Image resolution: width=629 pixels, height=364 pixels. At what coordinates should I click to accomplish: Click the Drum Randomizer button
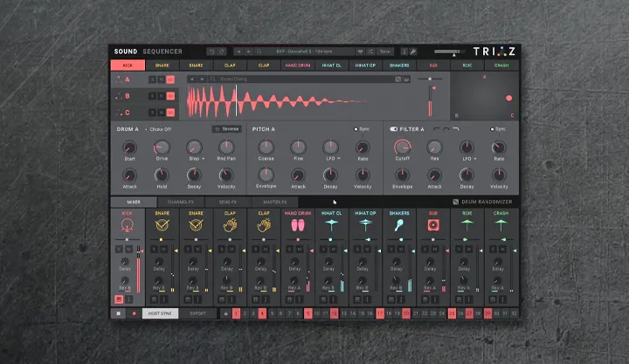pos(483,202)
